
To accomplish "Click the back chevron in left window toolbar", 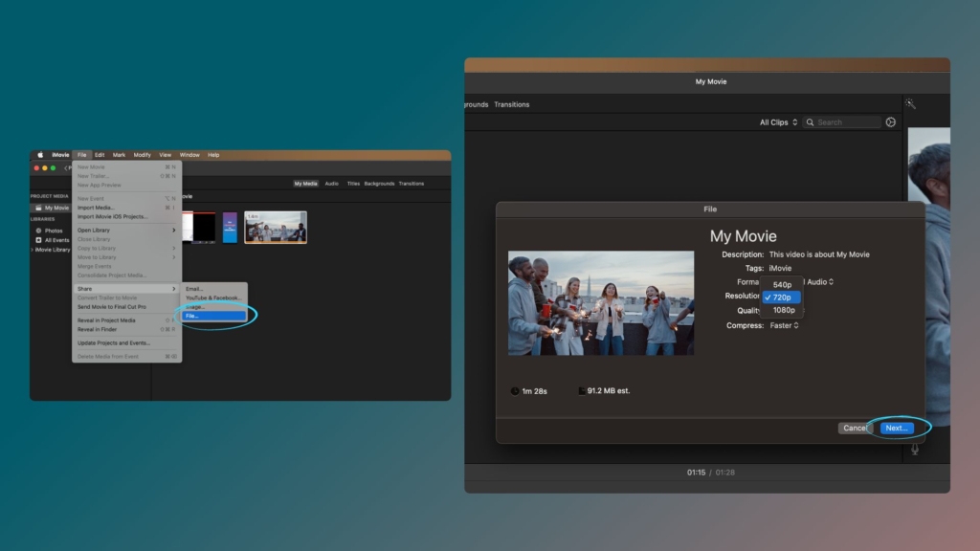I will [66, 168].
